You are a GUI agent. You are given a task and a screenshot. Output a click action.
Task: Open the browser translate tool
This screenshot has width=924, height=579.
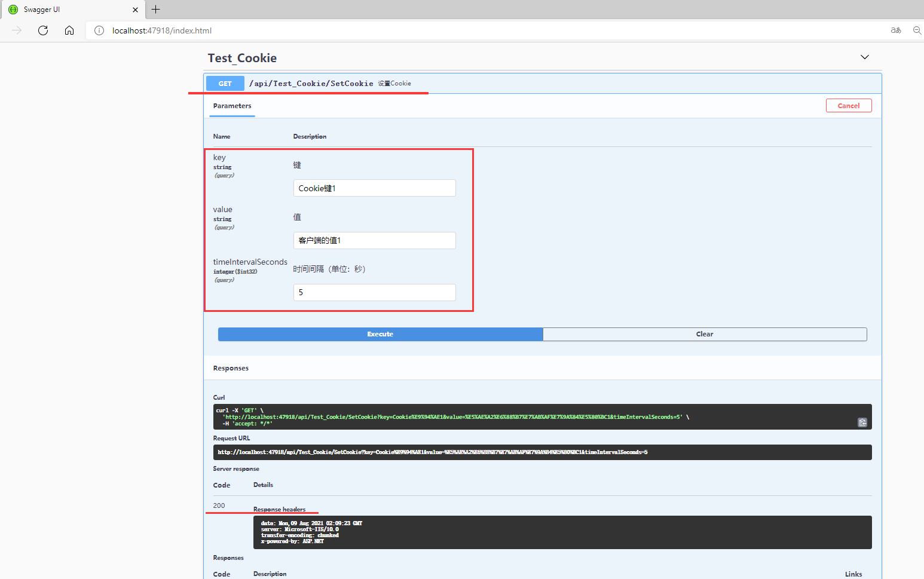point(896,30)
